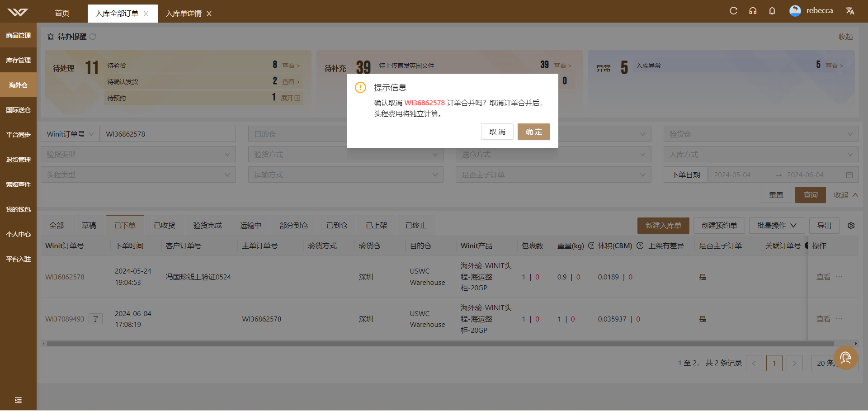The width and height of the screenshot is (868, 411).
Task: Switch to the 全部 status tab
Action: coord(57,225)
